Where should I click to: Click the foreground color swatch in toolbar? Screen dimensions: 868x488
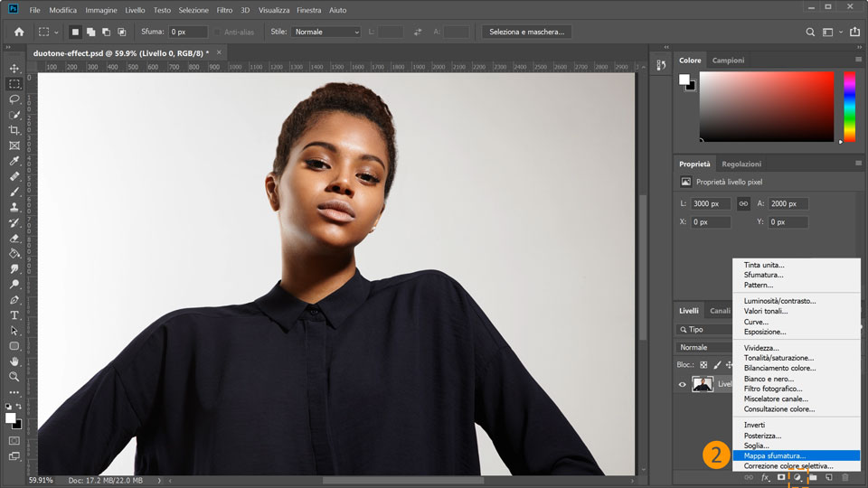coord(11,418)
